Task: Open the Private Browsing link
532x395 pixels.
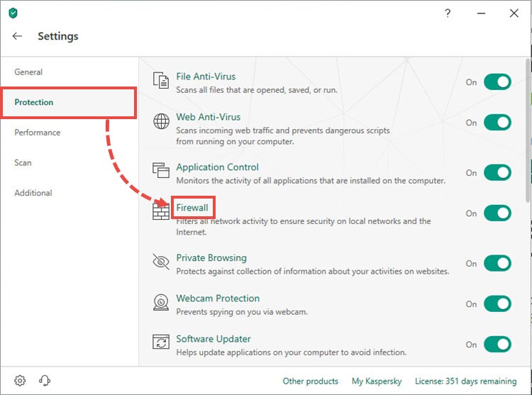Action: pyautogui.click(x=211, y=257)
